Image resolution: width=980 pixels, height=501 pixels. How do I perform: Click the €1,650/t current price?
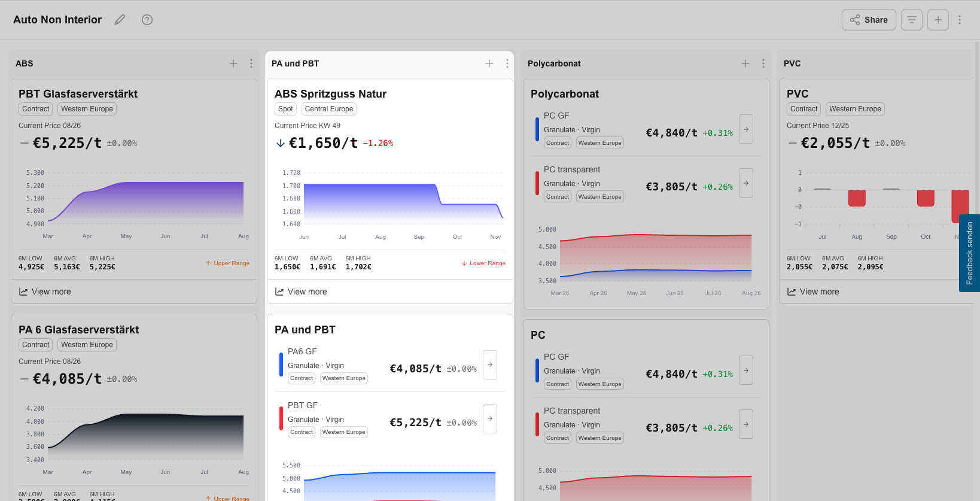323,143
